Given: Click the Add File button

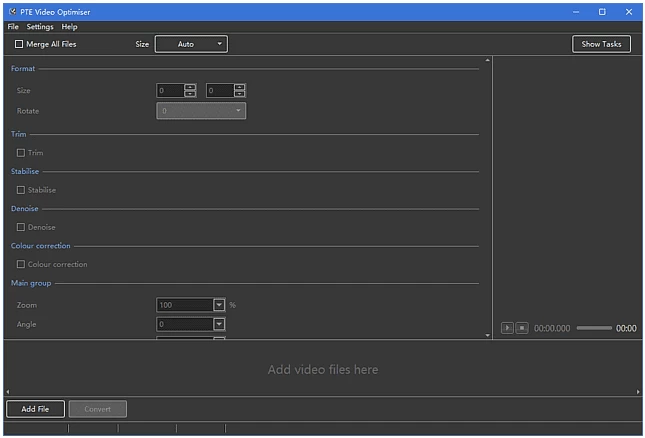Looking at the screenshot, I should [x=35, y=409].
